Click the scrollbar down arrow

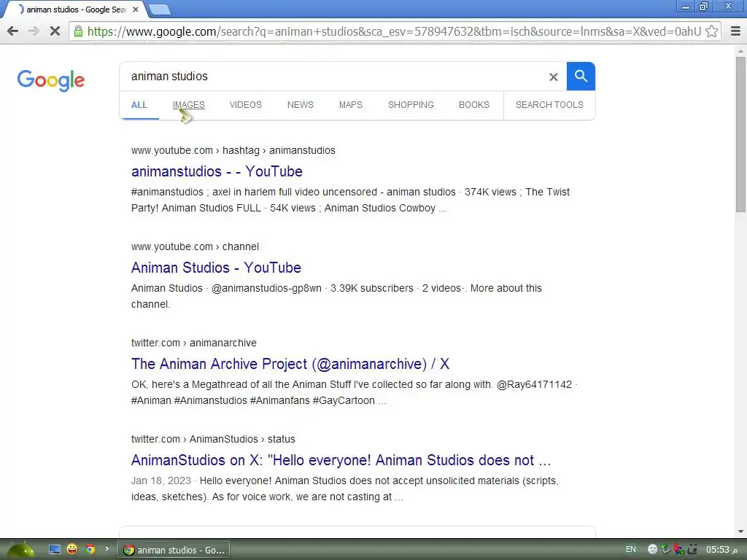pos(740,532)
